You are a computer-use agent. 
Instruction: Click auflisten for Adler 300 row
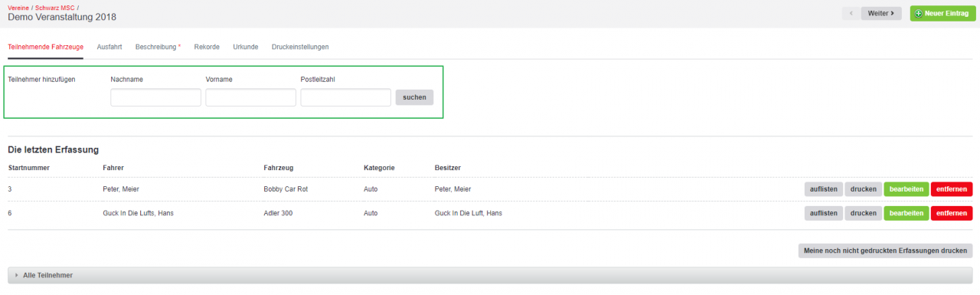tap(824, 213)
